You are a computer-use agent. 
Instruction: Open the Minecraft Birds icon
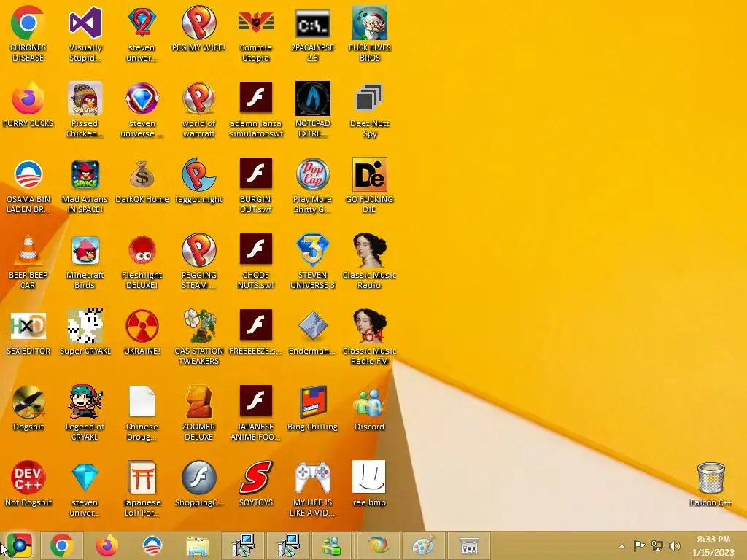[85, 250]
